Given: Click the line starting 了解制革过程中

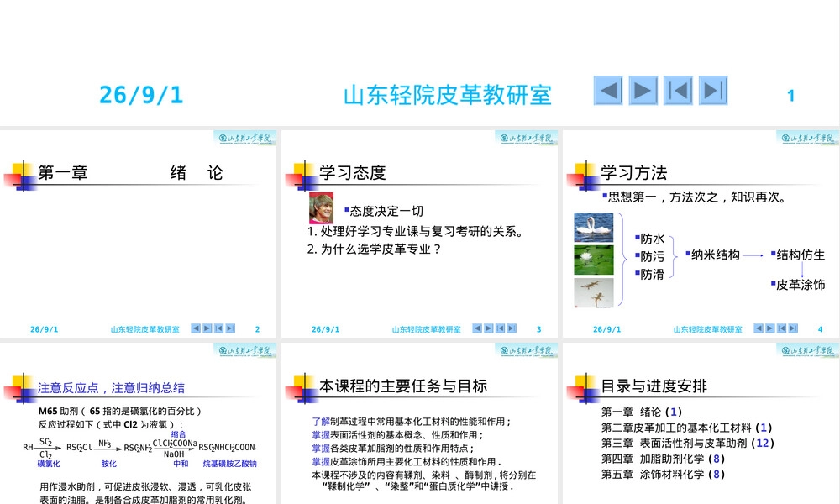Looking at the screenshot, I should click(x=412, y=422).
